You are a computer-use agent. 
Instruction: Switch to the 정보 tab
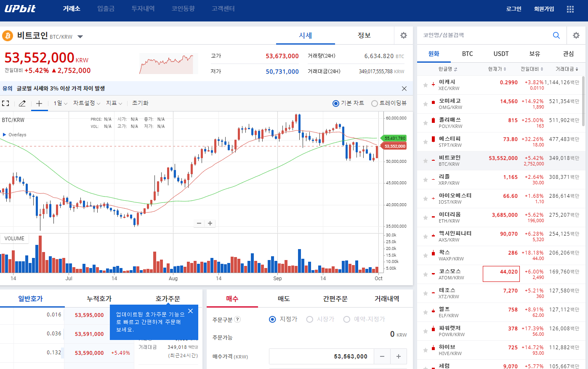click(364, 35)
